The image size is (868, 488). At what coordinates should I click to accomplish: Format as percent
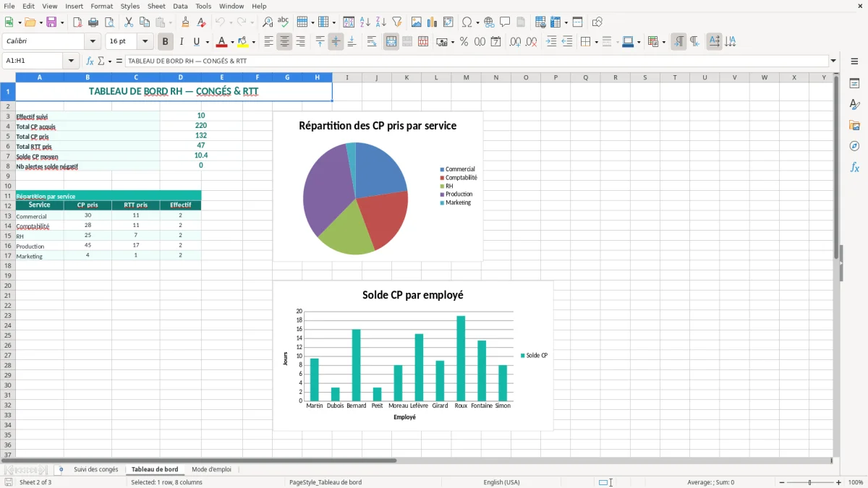(464, 42)
